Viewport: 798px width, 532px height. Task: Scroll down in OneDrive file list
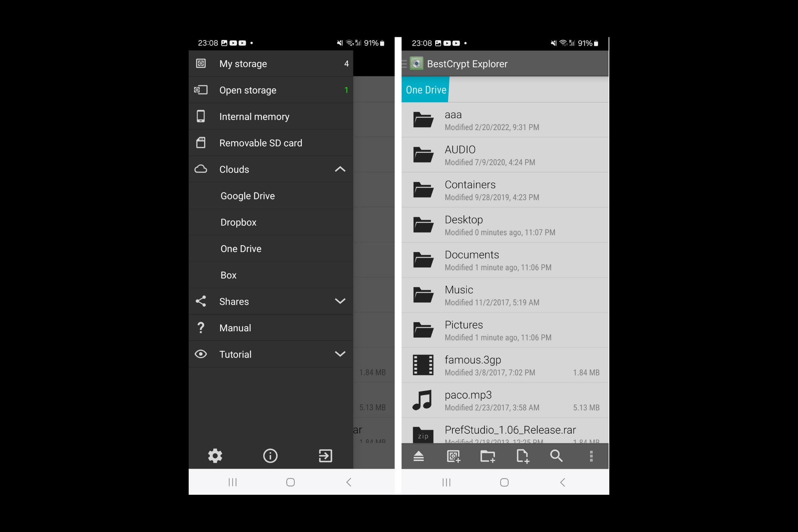[x=505, y=267]
